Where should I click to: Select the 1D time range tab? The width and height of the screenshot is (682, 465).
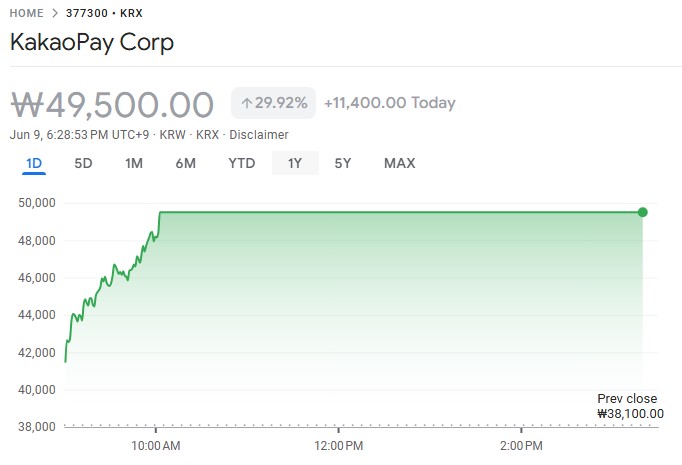(34, 163)
